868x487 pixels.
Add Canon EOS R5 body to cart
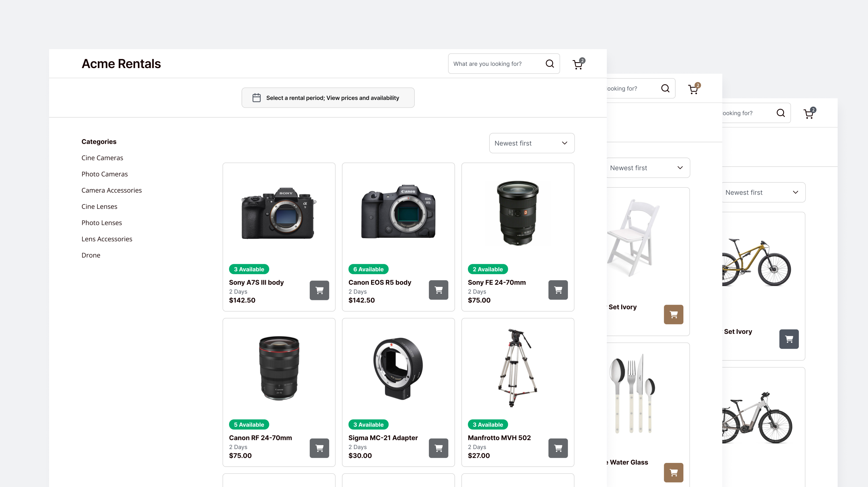tap(438, 290)
